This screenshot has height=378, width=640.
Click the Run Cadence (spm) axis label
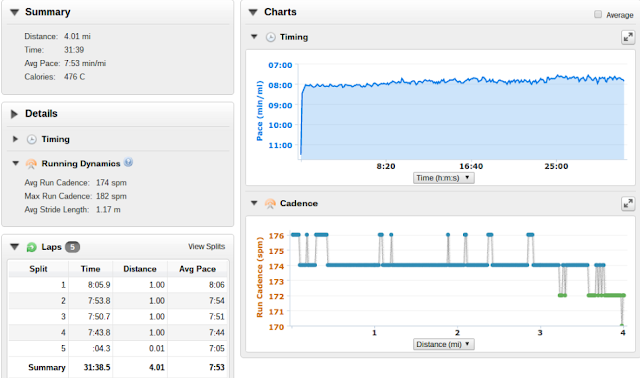(260, 277)
